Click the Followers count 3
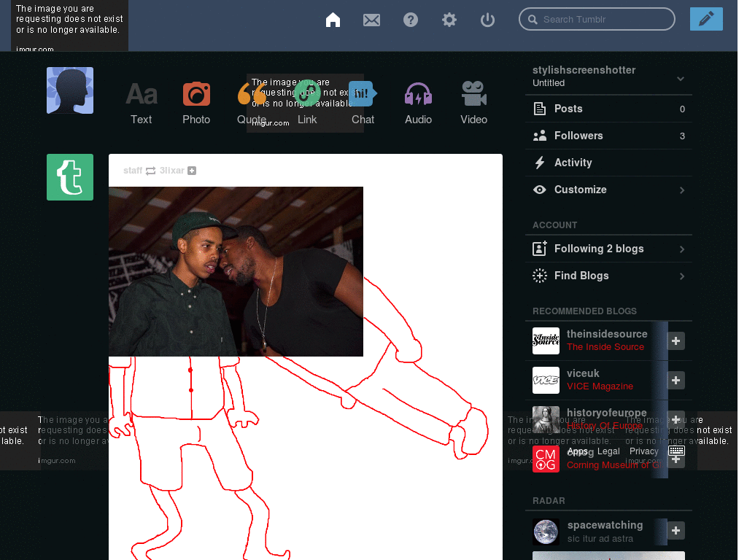This screenshot has height=560, width=747. tap(682, 136)
